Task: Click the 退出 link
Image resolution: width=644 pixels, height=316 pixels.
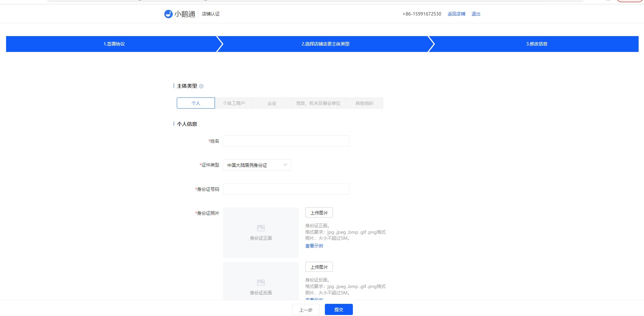Action: point(476,14)
